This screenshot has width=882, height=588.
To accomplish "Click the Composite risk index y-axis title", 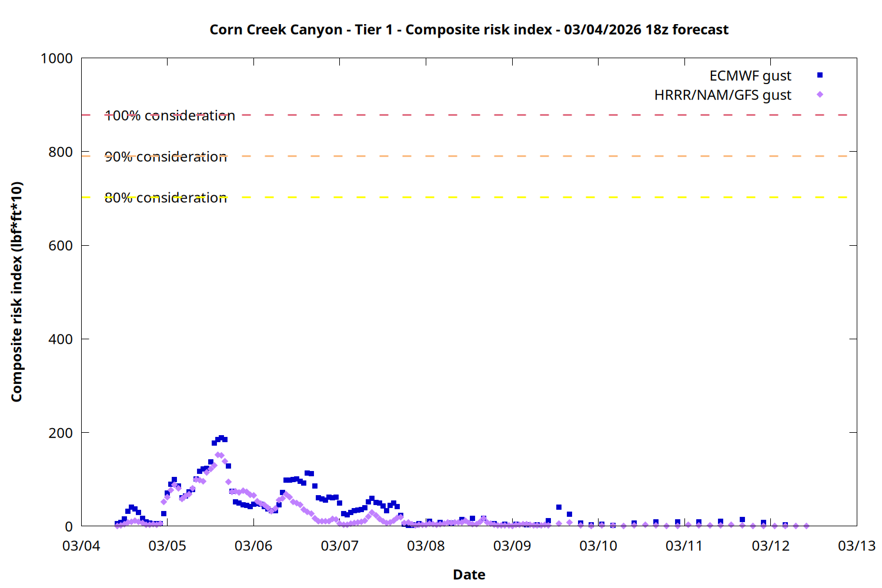I will pos(16,292).
